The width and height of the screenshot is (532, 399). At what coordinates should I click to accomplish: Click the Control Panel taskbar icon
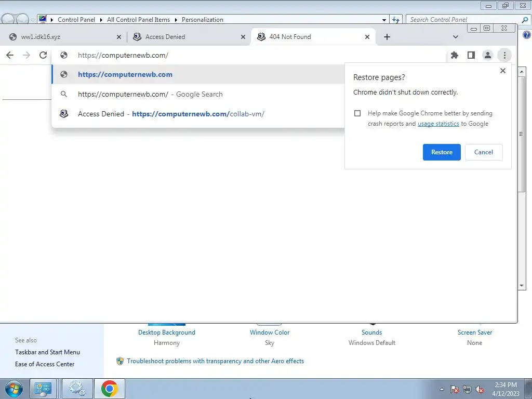(43, 389)
